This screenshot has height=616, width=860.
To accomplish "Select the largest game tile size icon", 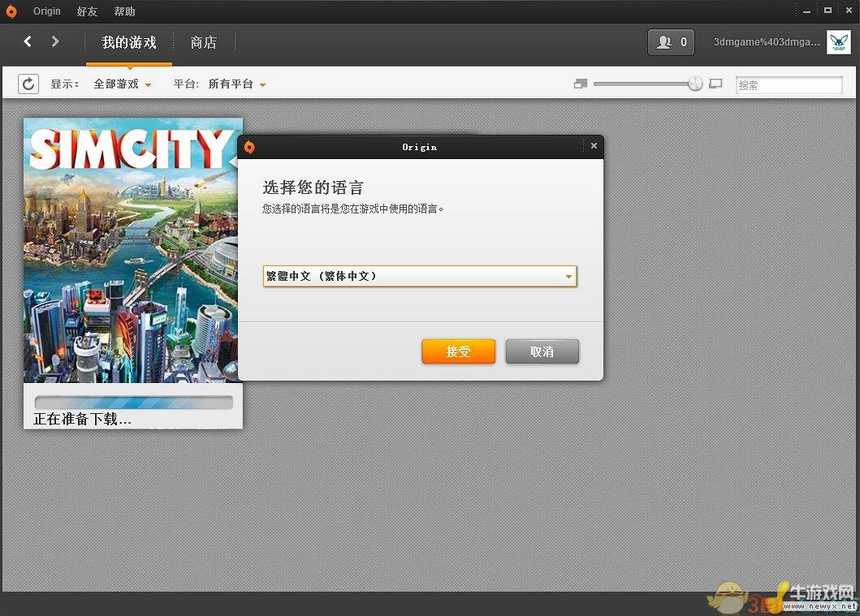I will click(x=715, y=84).
